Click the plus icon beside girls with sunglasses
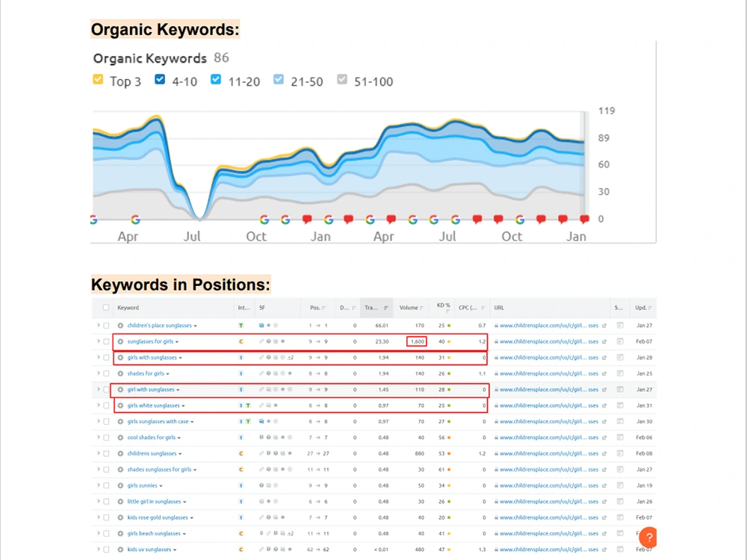The width and height of the screenshot is (747, 560). (x=120, y=358)
